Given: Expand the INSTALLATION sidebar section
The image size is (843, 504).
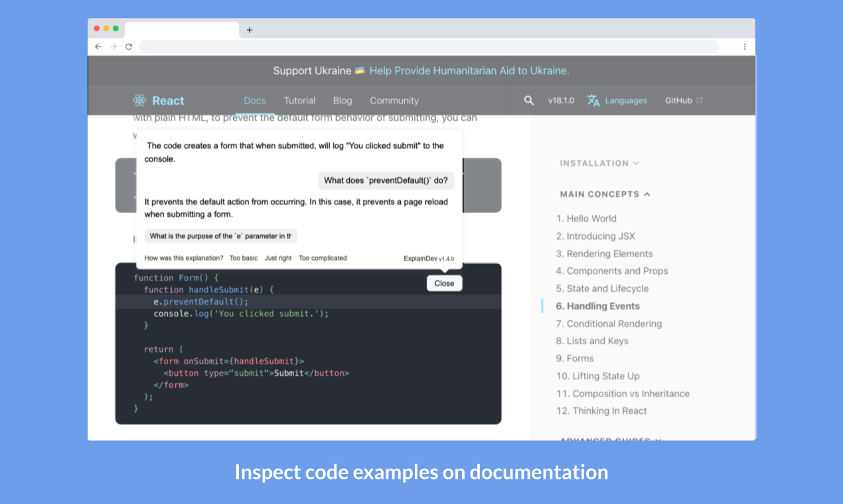Looking at the screenshot, I should tap(599, 163).
